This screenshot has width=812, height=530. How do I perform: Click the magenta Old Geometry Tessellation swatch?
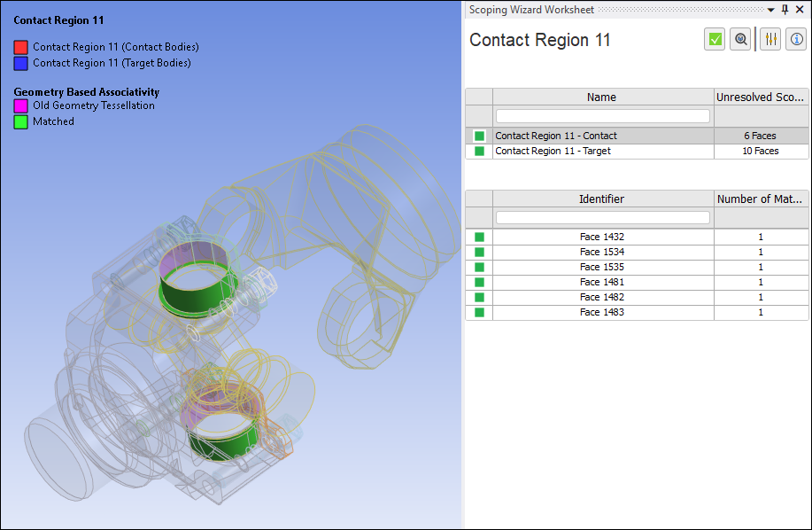pos(21,106)
